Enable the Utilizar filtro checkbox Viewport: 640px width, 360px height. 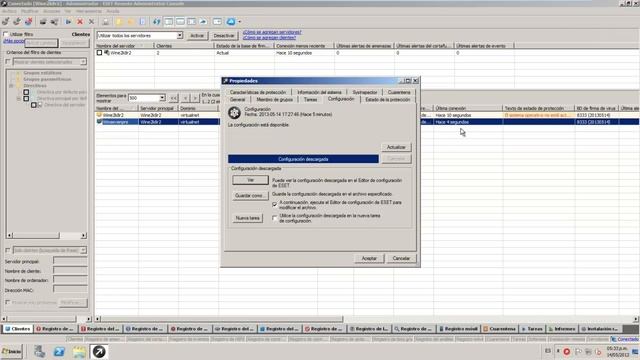(x=6, y=34)
